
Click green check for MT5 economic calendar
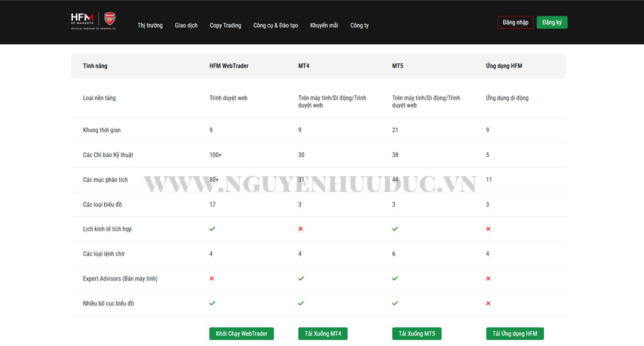coord(395,229)
